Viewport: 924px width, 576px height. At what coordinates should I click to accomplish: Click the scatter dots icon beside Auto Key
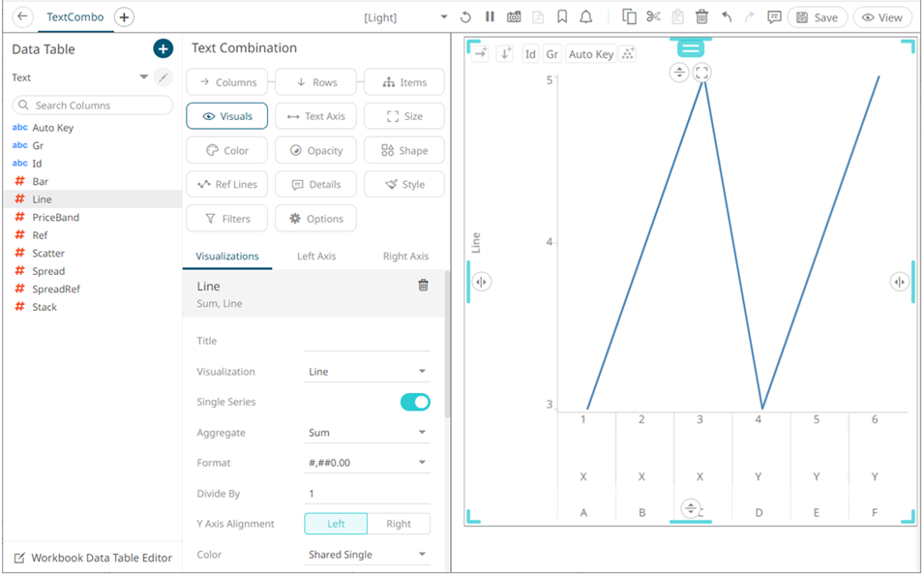(x=628, y=53)
